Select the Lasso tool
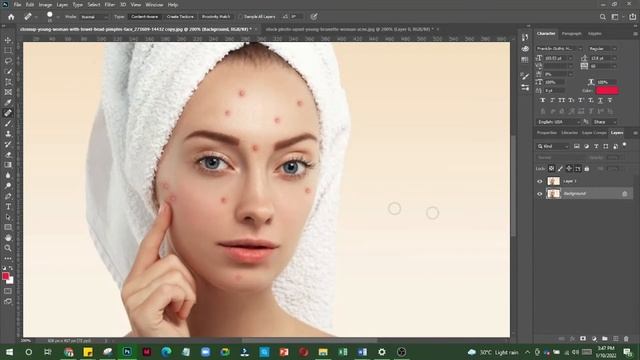Viewport: 640px width, 360px height. [x=8, y=61]
